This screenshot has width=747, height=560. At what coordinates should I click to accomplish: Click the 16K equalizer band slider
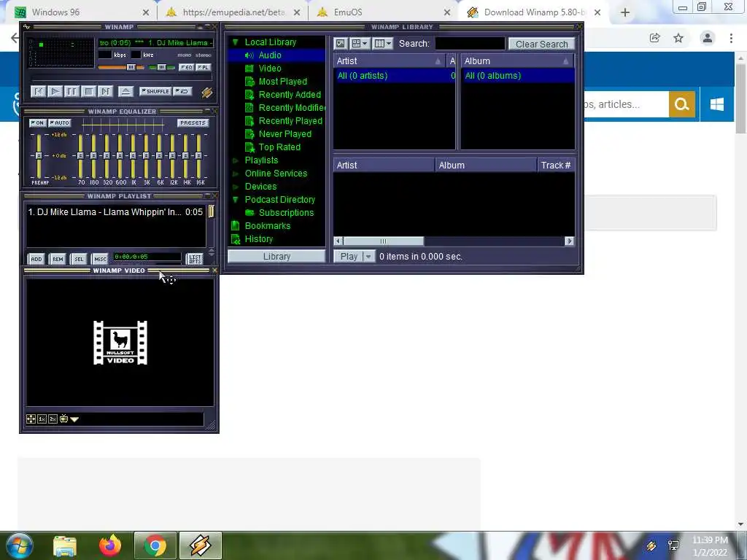(198, 156)
